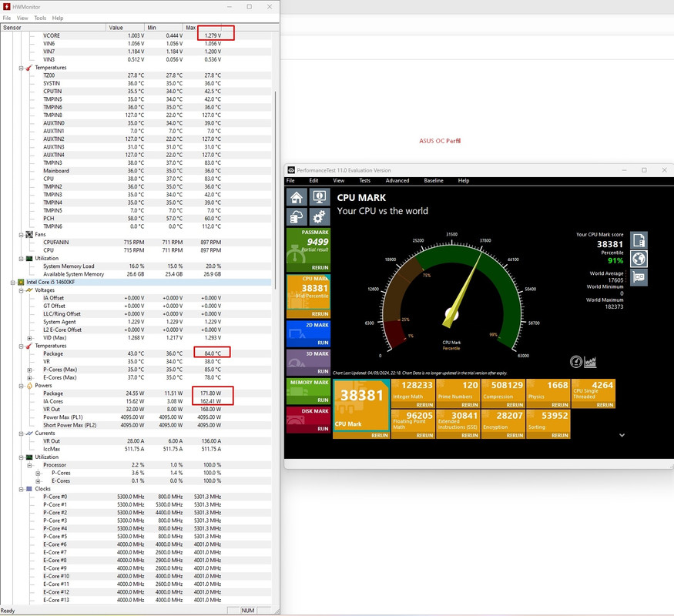
Task: Click the Intel Core i5 14600KF chip icon
Action: tap(21, 283)
